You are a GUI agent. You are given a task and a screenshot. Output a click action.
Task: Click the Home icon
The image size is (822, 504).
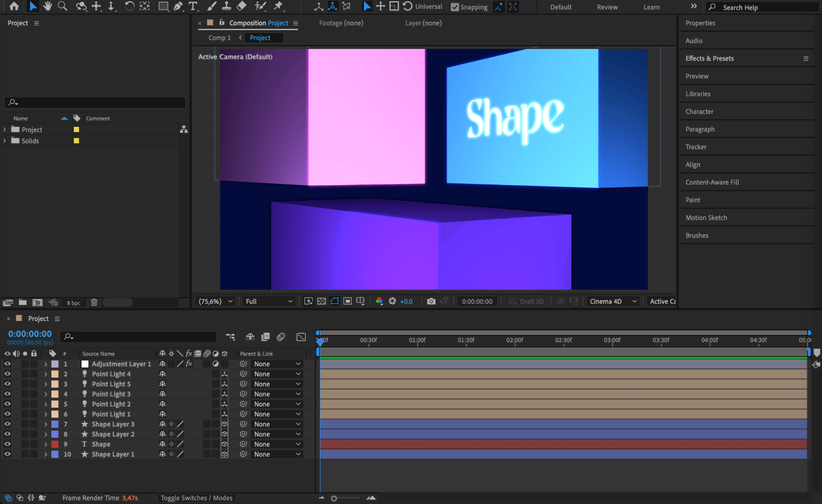click(14, 6)
